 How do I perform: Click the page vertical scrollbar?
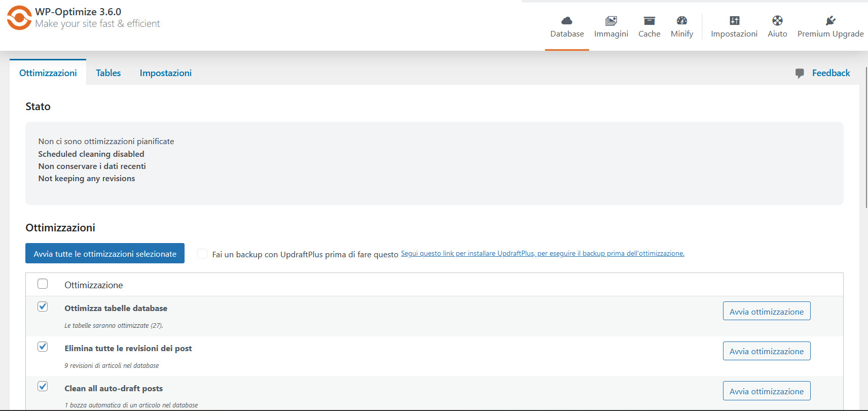click(x=866, y=137)
